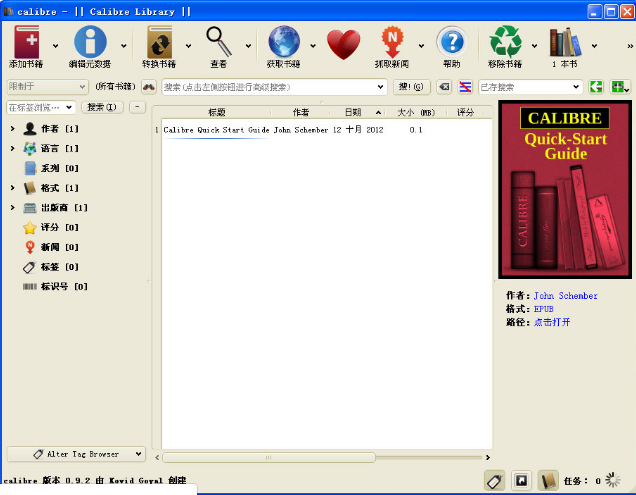
Task: Click the Calibre Quick-Start Guide cover image
Action: (x=565, y=189)
